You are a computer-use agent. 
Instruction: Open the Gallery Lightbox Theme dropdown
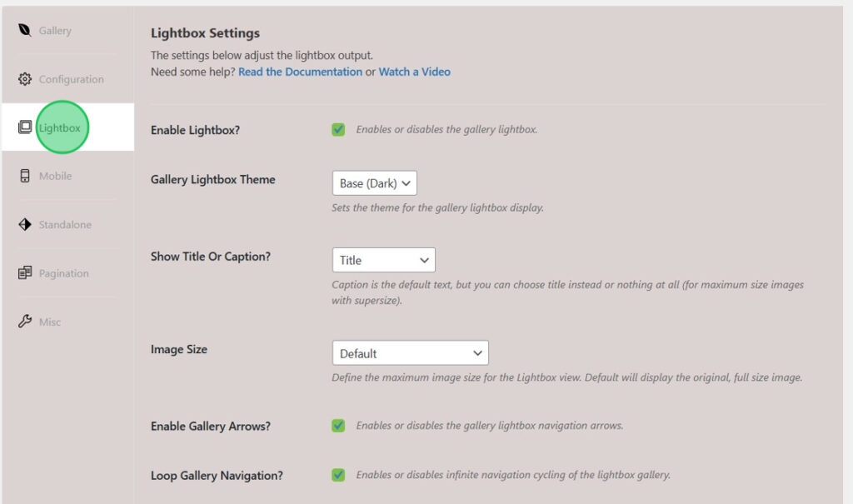coord(374,183)
